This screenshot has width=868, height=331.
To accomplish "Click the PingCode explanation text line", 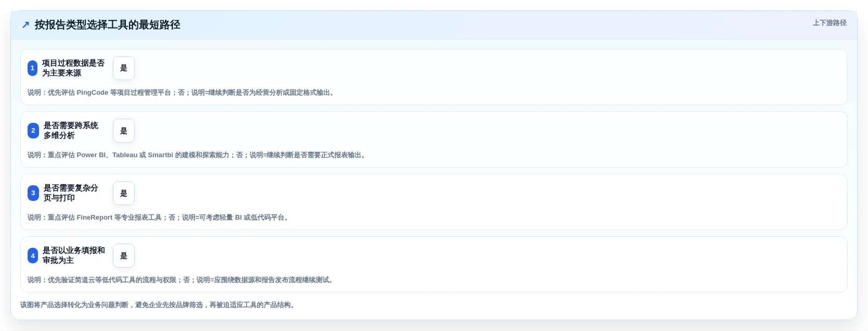I will pyautogui.click(x=182, y=93).
